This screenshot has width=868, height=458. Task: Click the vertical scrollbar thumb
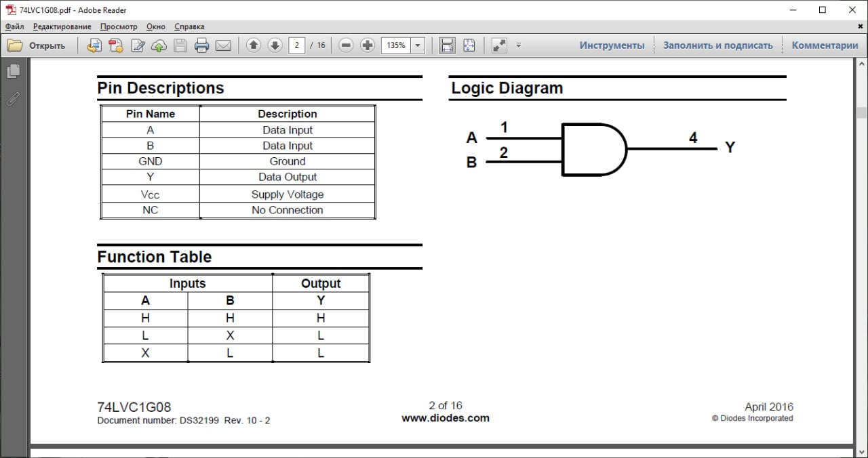tap(861, 112)
